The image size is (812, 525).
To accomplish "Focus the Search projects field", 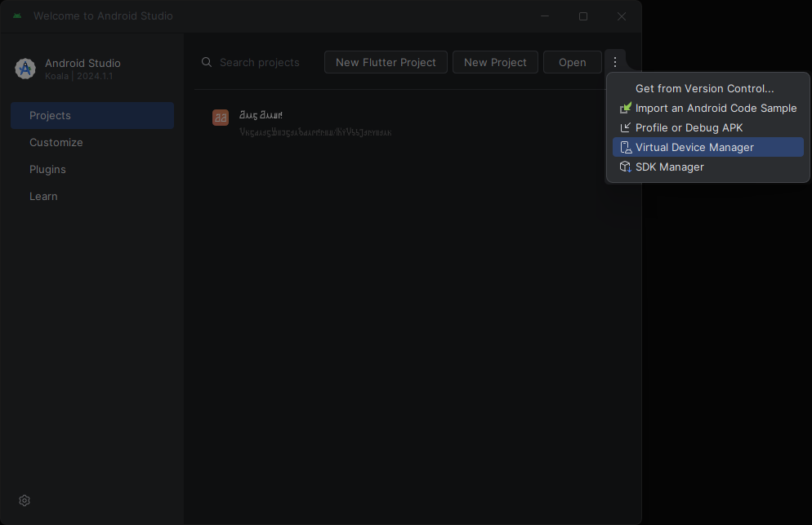I will pos(259,62).
